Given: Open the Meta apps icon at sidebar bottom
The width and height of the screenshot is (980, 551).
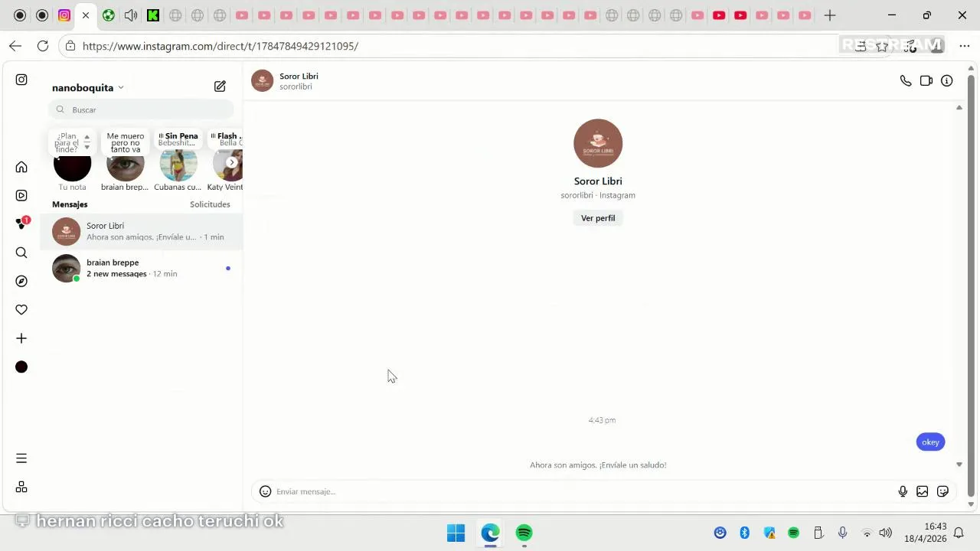Looking at the screenshot, I should (x=21, y=487).
